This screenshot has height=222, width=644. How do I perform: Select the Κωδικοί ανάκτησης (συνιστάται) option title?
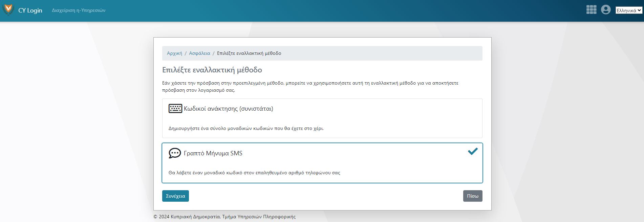[228, 109]
